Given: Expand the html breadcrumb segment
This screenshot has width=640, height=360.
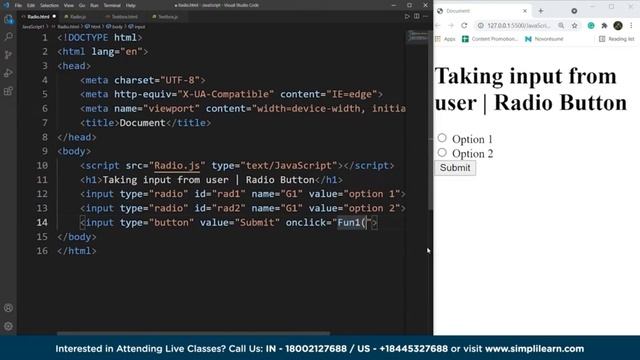Looking at the screenshot, I should (92, 27).
